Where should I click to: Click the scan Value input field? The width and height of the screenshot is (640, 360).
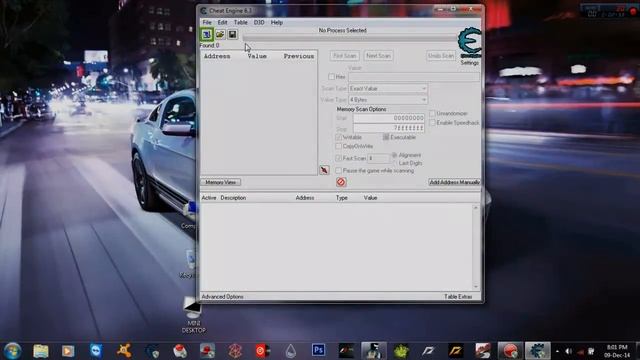414,77
